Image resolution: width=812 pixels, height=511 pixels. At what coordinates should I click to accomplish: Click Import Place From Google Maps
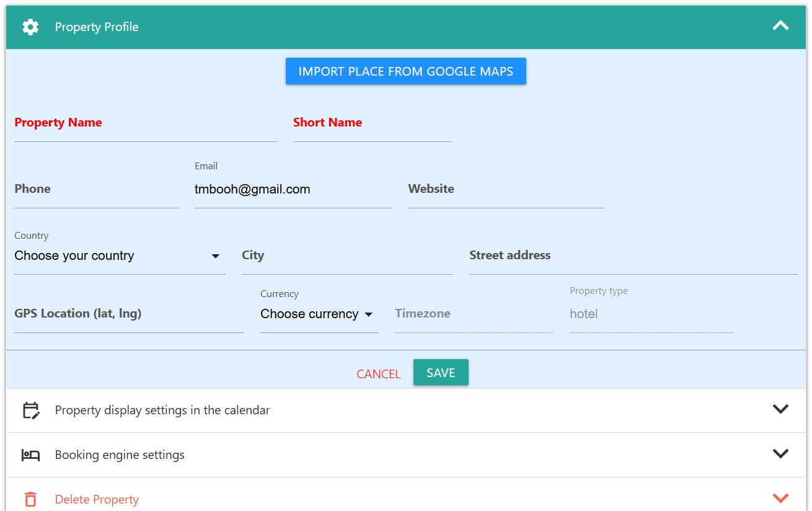coord(405,71)
